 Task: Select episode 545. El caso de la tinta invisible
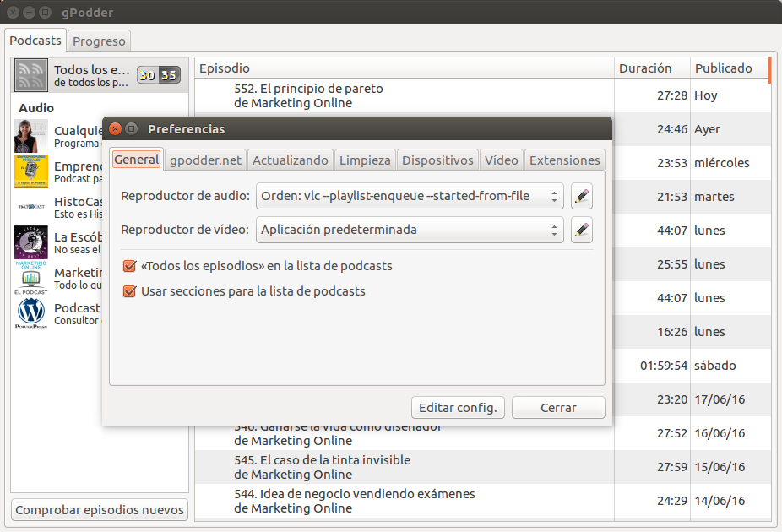405,467
